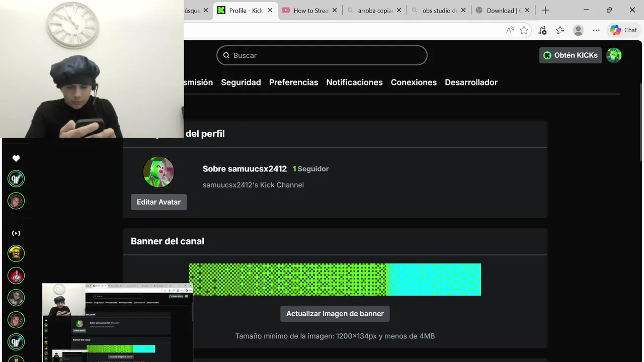
Task: Click 'Sobre samuucsx2412' heading text
Action: (x=245, y=169)
